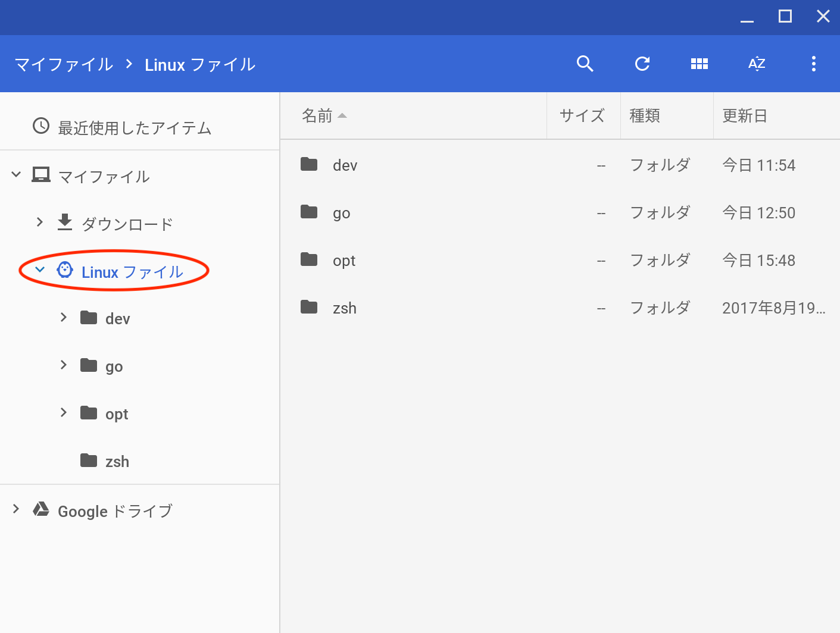This screenshot has height=633, width=840.
Task: Click the clock icon for recent items
Action: [41, 126]
